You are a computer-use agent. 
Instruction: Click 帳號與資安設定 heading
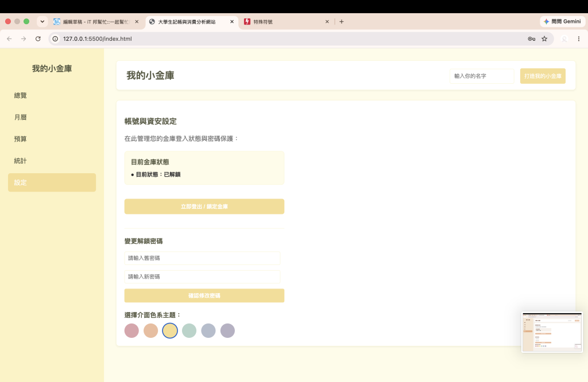pyautogui.click(x=150, y=122)
